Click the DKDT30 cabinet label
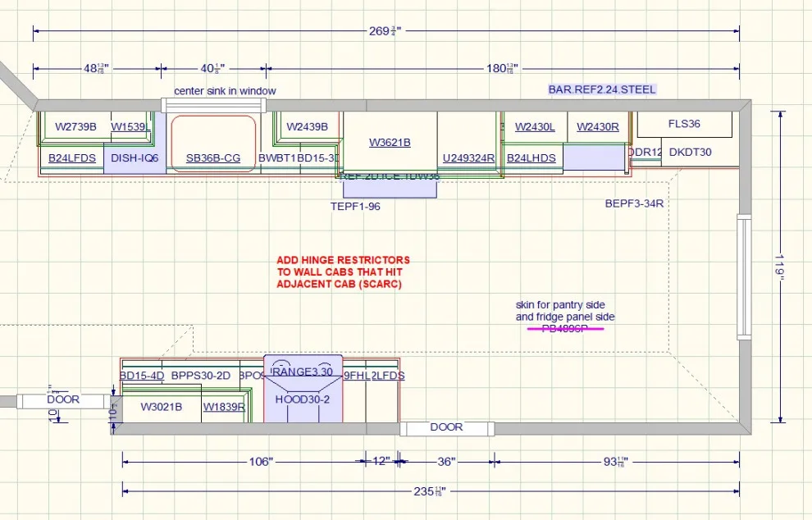 [690, 152]
